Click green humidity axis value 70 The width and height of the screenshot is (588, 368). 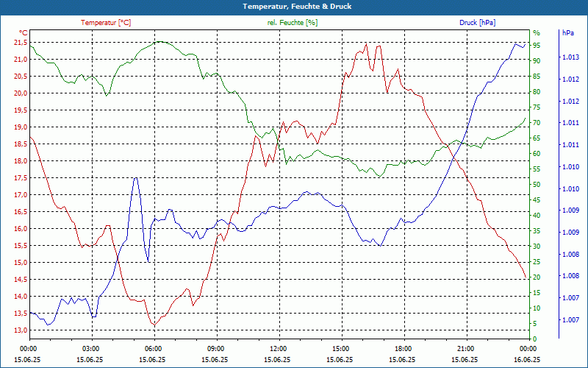pyautogui.click(x=537, y=123)
